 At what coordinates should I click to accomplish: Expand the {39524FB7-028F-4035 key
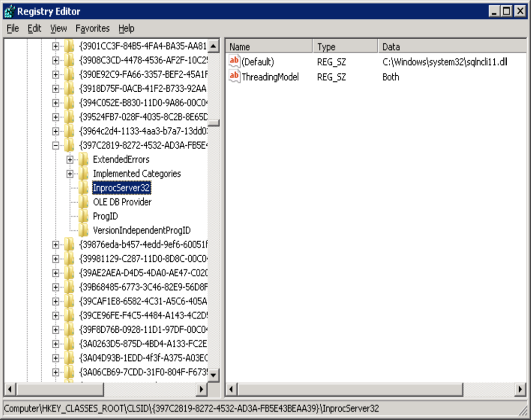click(x=55, y=117)
